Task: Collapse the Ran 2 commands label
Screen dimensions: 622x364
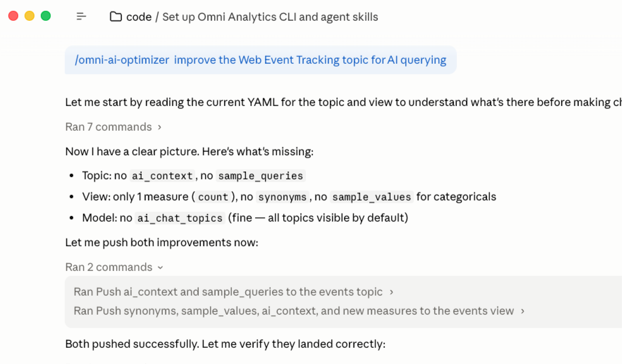Action: point(109,267)
